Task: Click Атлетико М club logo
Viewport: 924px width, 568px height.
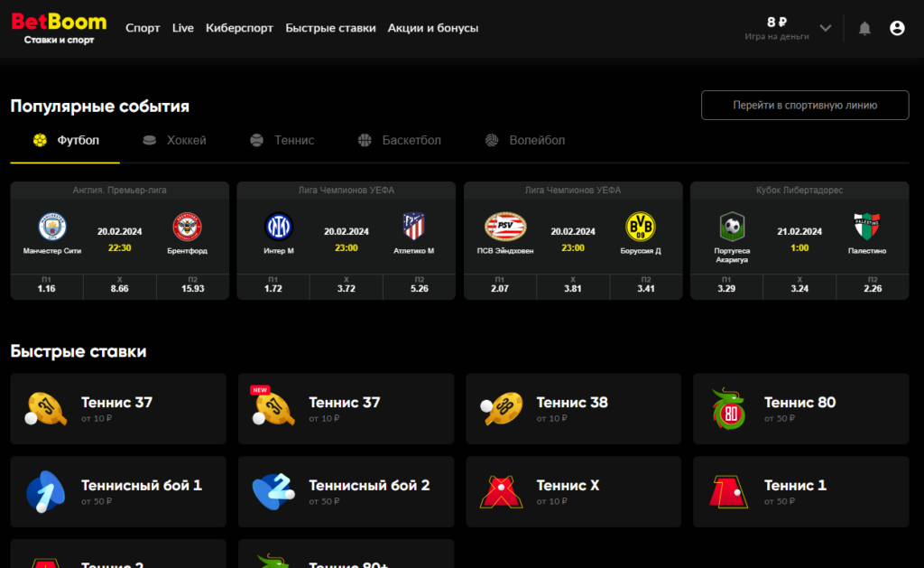Action: (x=413, y=227)
